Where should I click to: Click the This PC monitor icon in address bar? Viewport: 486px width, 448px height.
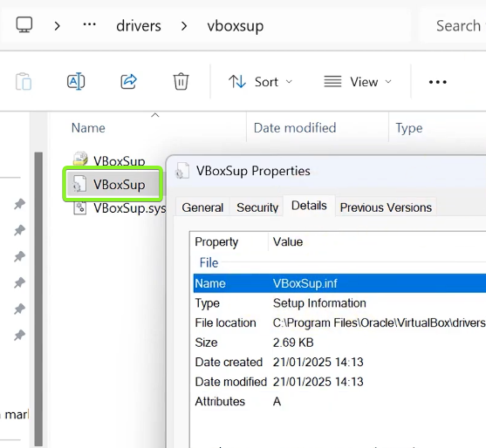[x=24, y=24]
